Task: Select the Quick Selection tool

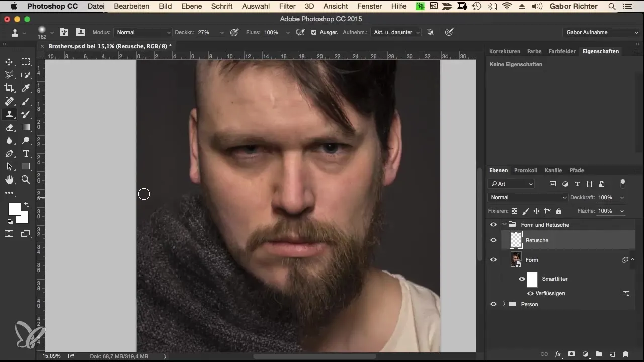Action: point(26,75)
